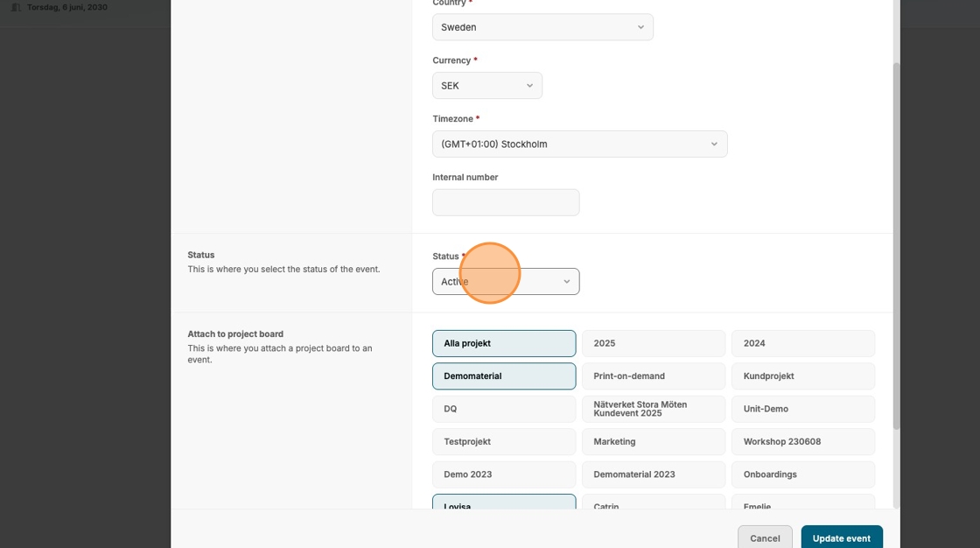This screenshot has height=548, width=980.
Task: Select Nätverket Stora Möten Kundevent 2025 board
Action: [654, 409]
